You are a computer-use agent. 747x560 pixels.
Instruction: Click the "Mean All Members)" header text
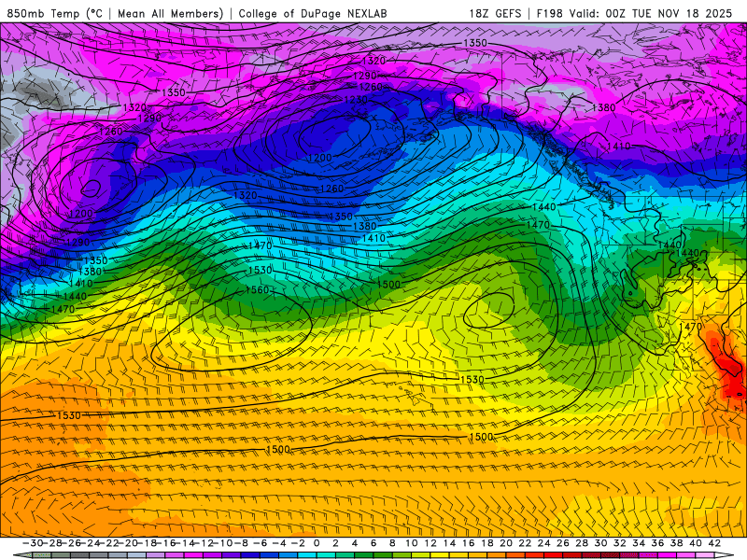(x=171, y=13)
